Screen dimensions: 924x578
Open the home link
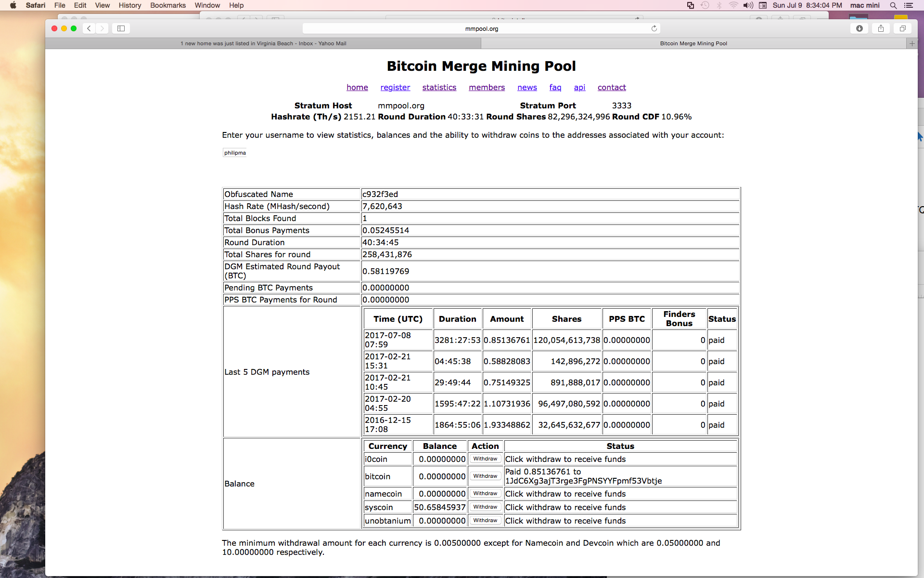coord(357,87)
